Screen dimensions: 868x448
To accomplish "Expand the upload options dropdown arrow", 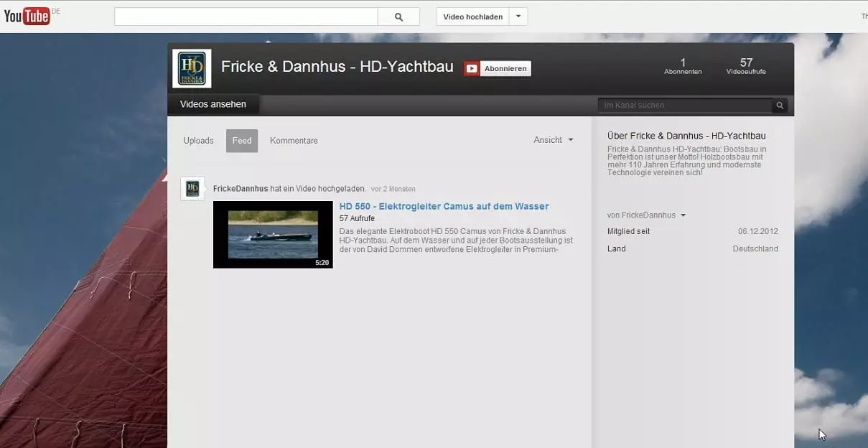I will (519, 17).
